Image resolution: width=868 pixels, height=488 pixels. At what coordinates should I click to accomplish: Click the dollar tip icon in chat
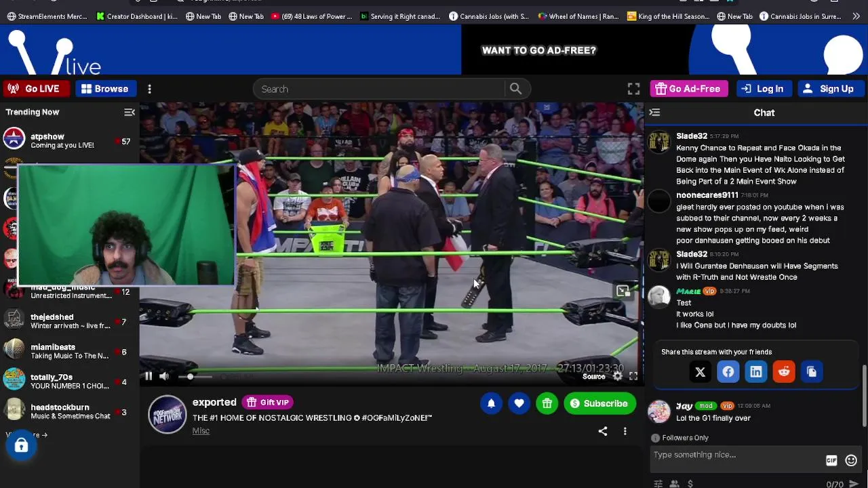coord(690,484)
